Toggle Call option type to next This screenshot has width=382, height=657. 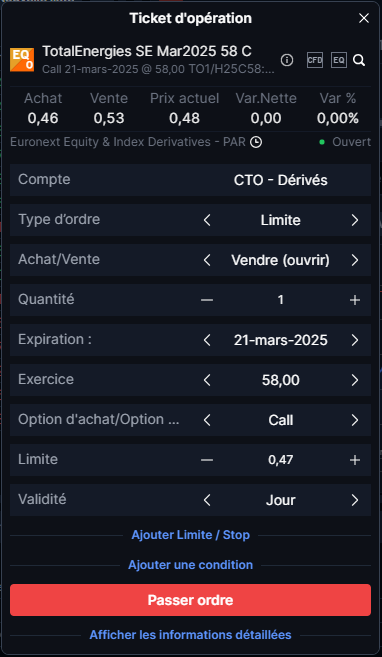355,420
